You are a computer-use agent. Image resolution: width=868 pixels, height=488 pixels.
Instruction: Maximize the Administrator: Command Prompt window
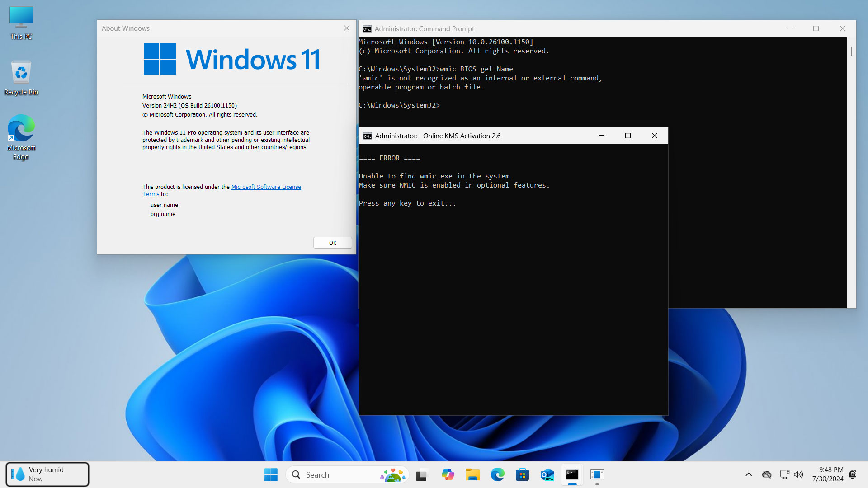click(816, 28)
